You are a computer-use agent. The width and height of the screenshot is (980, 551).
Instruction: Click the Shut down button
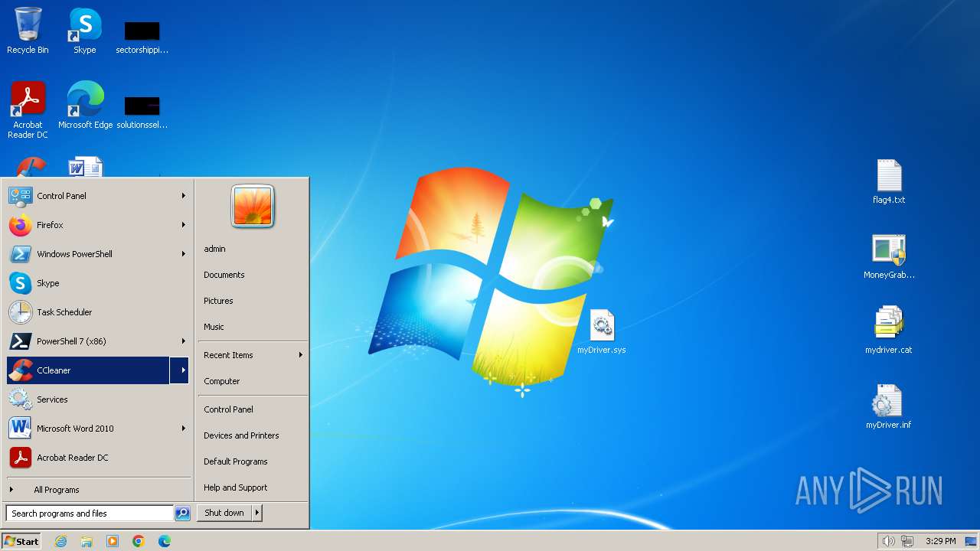(x=224, y=513)
